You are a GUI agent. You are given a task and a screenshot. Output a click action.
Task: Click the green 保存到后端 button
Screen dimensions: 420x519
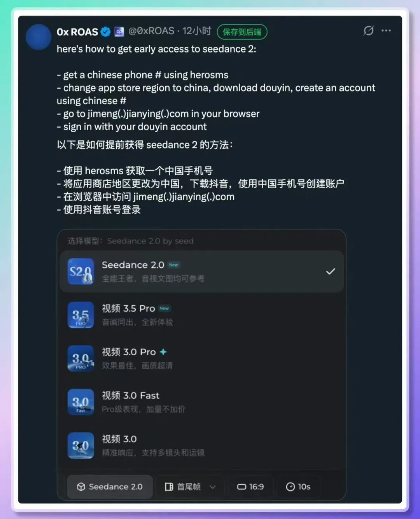242,32
